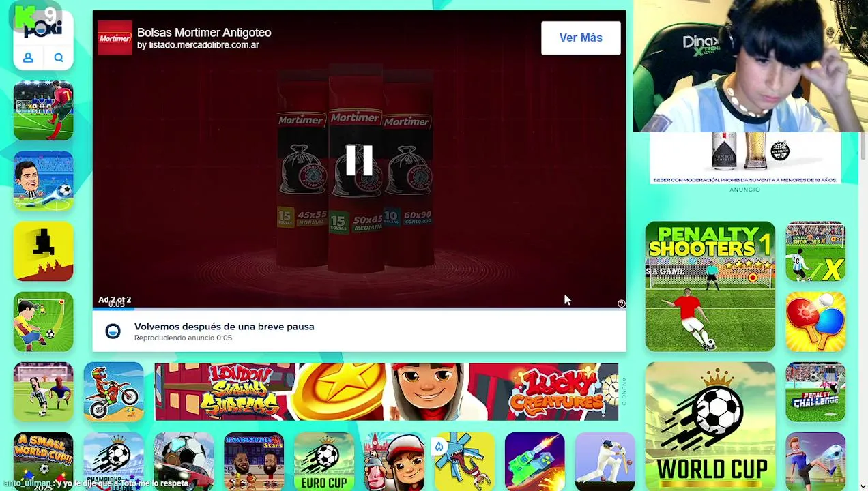Open the kid kicking ball game icon

tap(43, 322)
